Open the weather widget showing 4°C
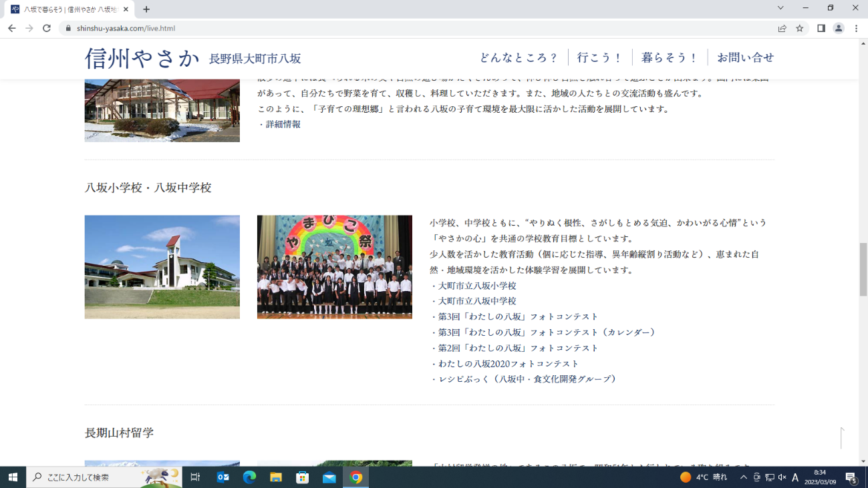 (x=704, y=477)
